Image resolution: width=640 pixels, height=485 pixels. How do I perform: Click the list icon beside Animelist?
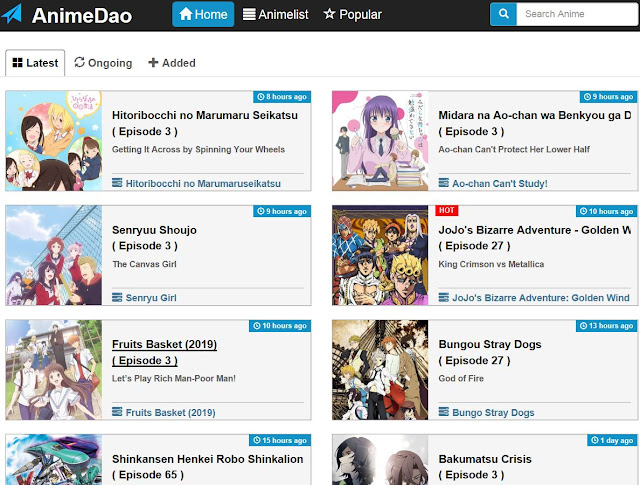tap(249, 14)
